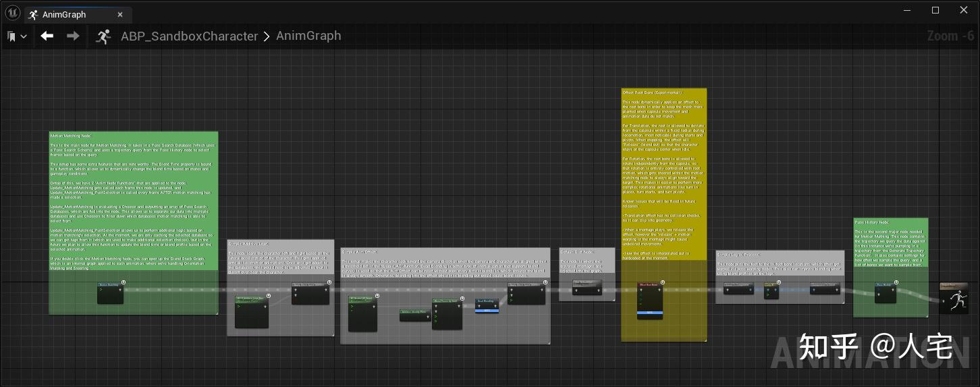980x387 pixels.
Task: Navigate back with the left arrow
Action: [47, 36]
